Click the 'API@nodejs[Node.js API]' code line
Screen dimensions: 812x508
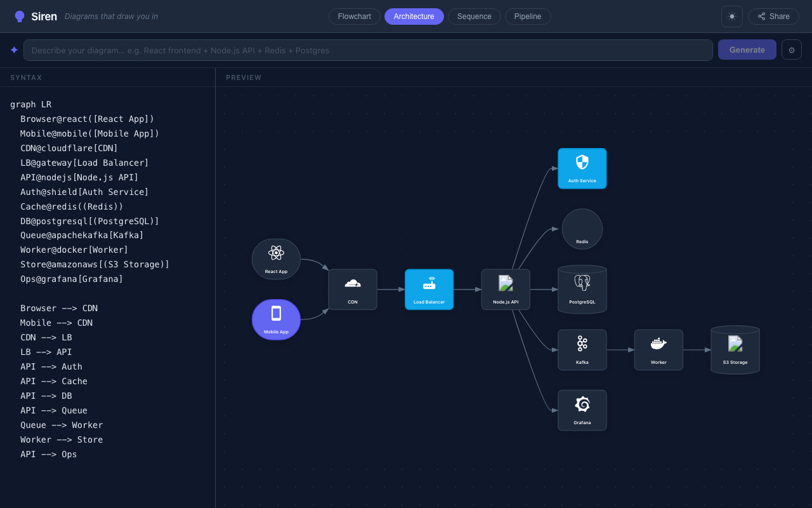coord(79,177)
